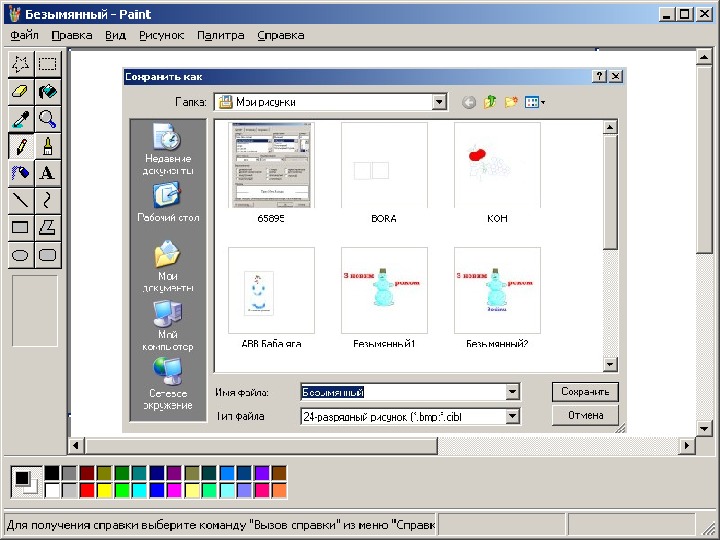Image resolution: width=720 pixels, height=540 pixels.
Task: Select the Безымянный1 snowman thumbnail
Action: click(384, 290)
